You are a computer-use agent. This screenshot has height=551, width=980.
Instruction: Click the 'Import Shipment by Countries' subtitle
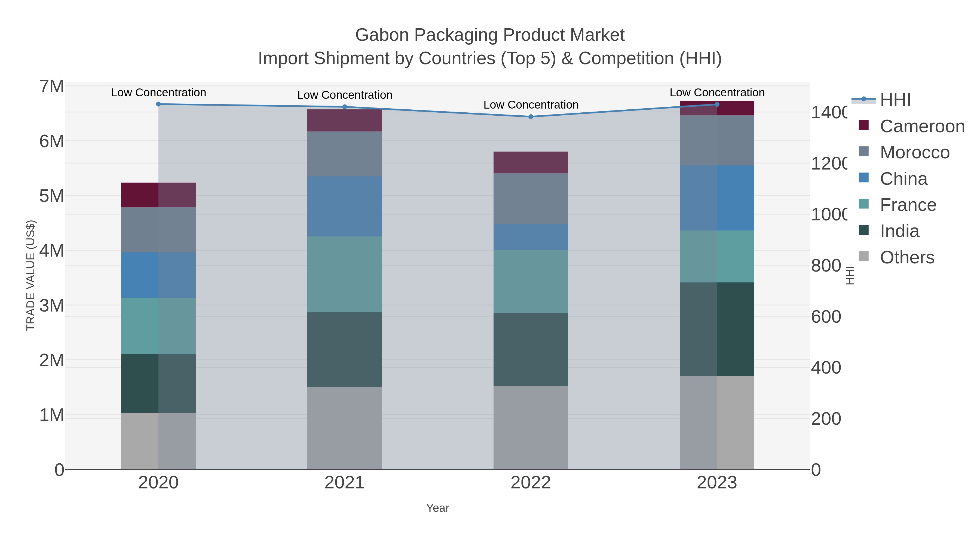pyautogui.click(x=490, y=59)
